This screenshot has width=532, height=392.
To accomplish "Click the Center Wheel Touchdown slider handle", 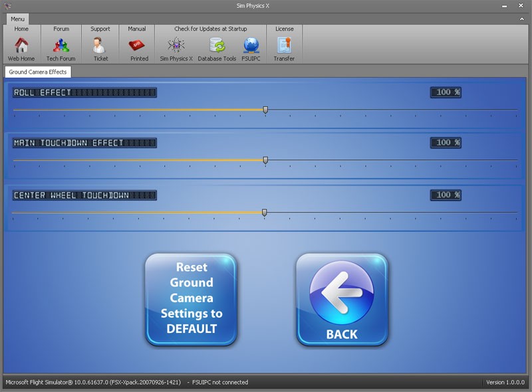I will coord(264,213).
